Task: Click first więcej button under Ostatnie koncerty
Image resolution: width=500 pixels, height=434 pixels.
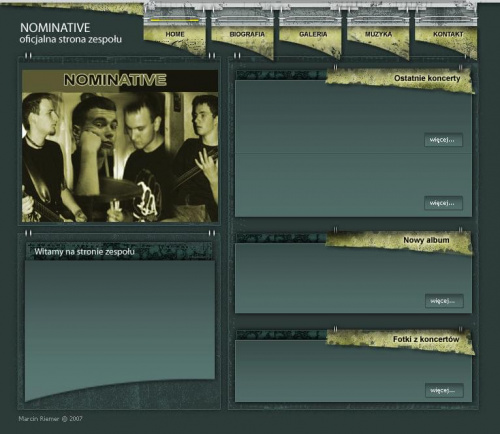Action: 443,140
